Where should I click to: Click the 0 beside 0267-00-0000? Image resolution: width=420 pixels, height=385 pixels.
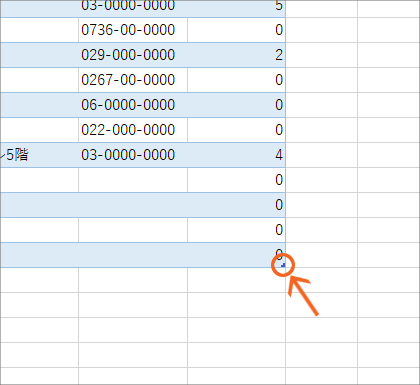(236, 80)
